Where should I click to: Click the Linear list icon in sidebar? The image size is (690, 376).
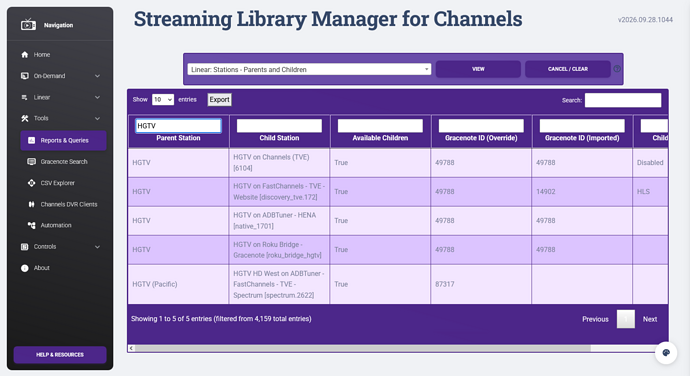(25, 97)
